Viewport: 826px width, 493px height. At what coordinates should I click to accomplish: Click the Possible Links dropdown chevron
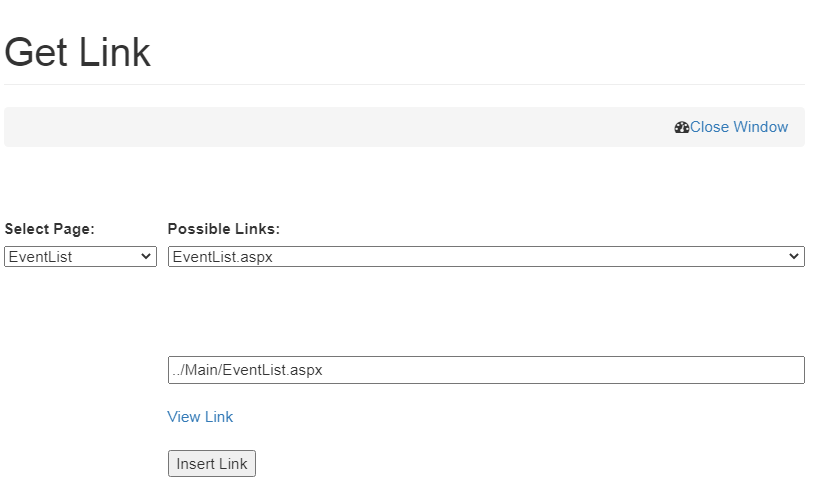(x=795, y=257)
